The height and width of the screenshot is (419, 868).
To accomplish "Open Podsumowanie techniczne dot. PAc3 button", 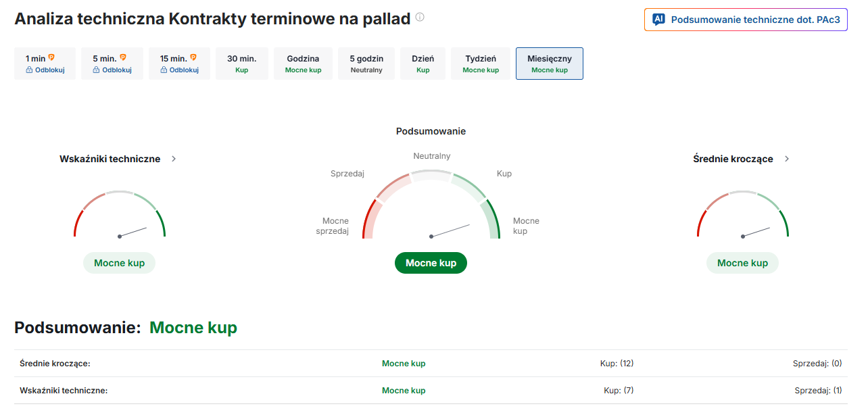I will (x=746, y=20).
